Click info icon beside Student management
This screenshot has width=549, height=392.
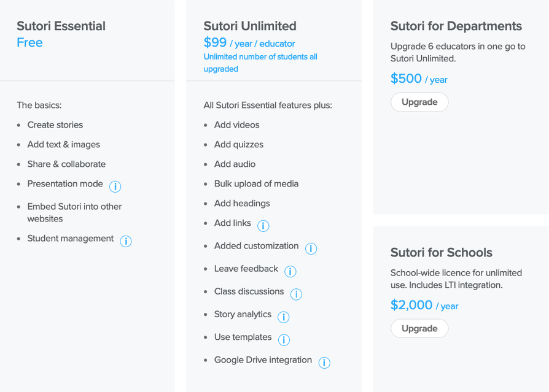[125, 241]
